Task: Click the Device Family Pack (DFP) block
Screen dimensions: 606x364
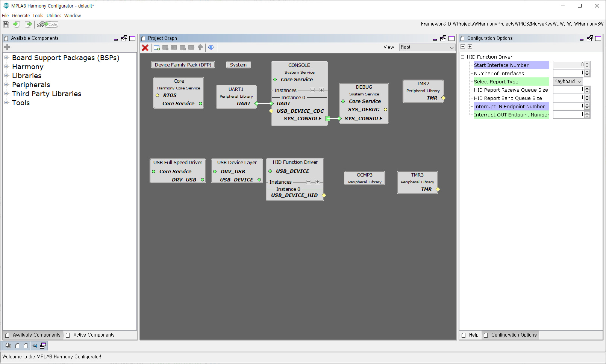Action: pyautogui.click(x=183, y=65)
